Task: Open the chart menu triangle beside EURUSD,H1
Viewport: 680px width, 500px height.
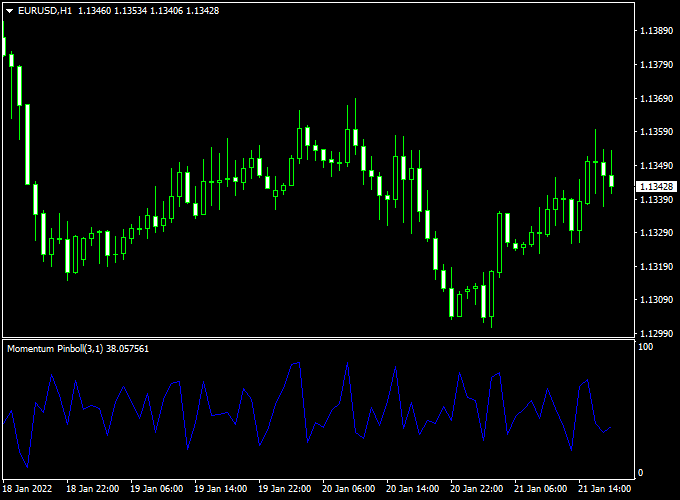Action: (10, 11)
